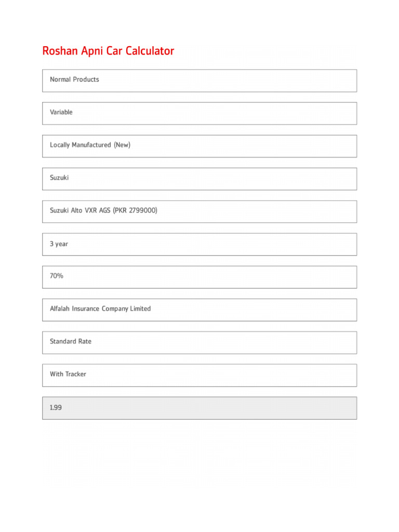The image size is (399, 532).
Task: Expand the Variable rate type dropdown
Action: [x=199, y=113]
